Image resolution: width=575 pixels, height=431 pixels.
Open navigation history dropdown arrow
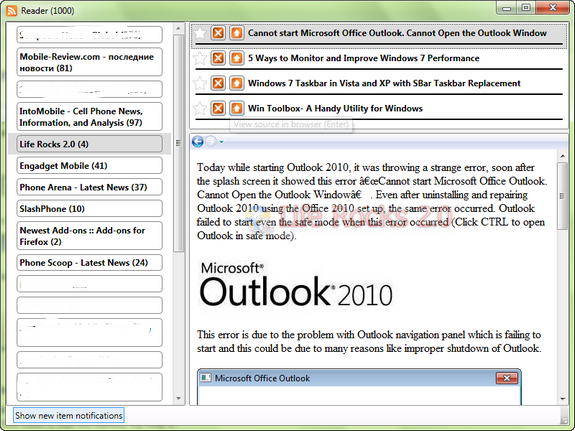click(x=221, y=142)
